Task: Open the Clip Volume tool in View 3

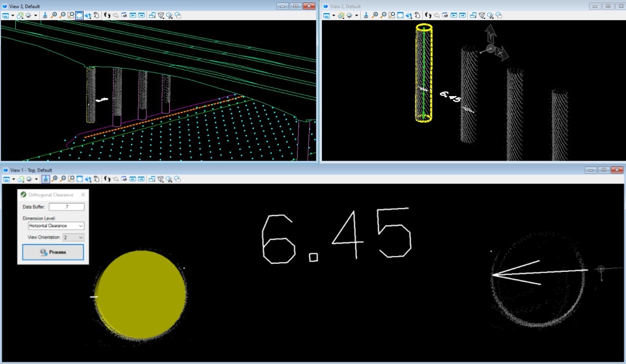Action: tap(162, 15)
